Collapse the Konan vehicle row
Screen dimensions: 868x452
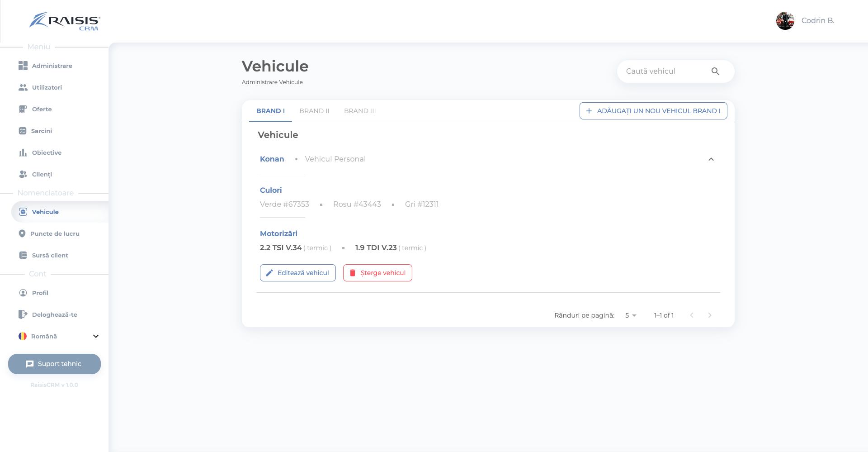pos(711,159)
